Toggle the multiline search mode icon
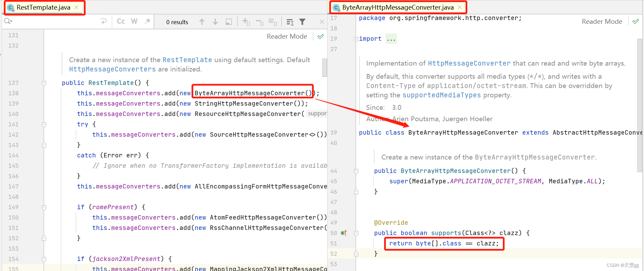The height and width of the screenshot is (271, 644). pyautogui.click(x=290, y=22)
